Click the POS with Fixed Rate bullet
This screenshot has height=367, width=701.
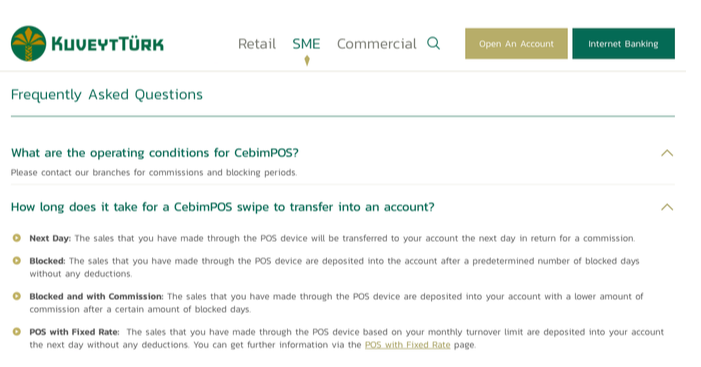pos(17,332)
